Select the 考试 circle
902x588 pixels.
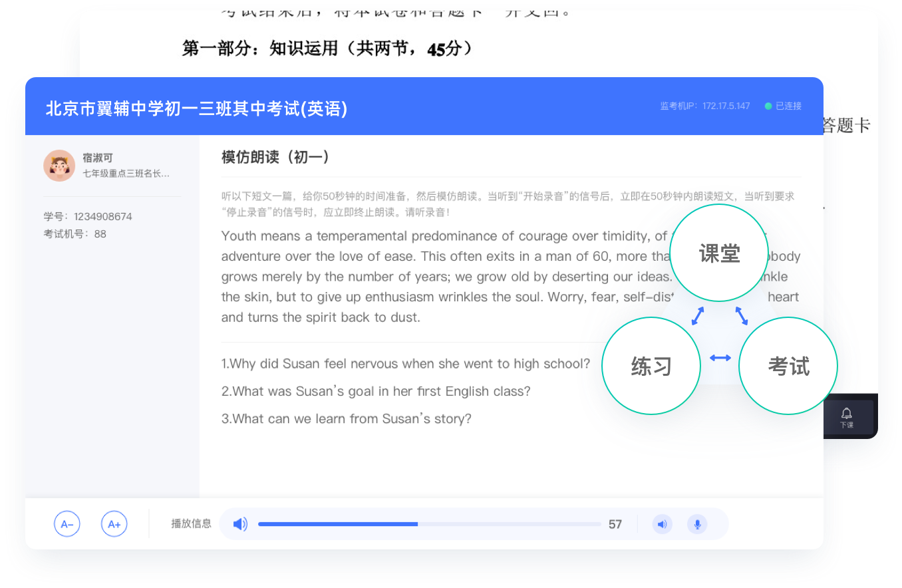(x=788, y=366)
